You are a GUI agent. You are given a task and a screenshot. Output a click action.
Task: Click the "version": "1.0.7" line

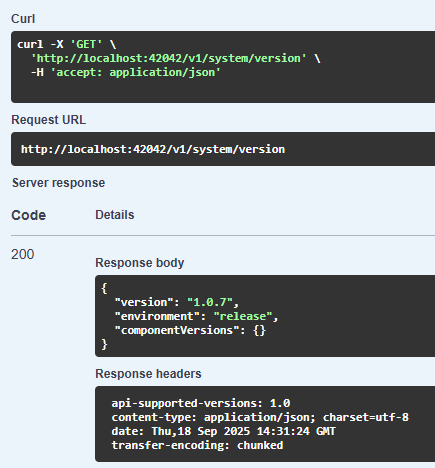coord(177,302)
